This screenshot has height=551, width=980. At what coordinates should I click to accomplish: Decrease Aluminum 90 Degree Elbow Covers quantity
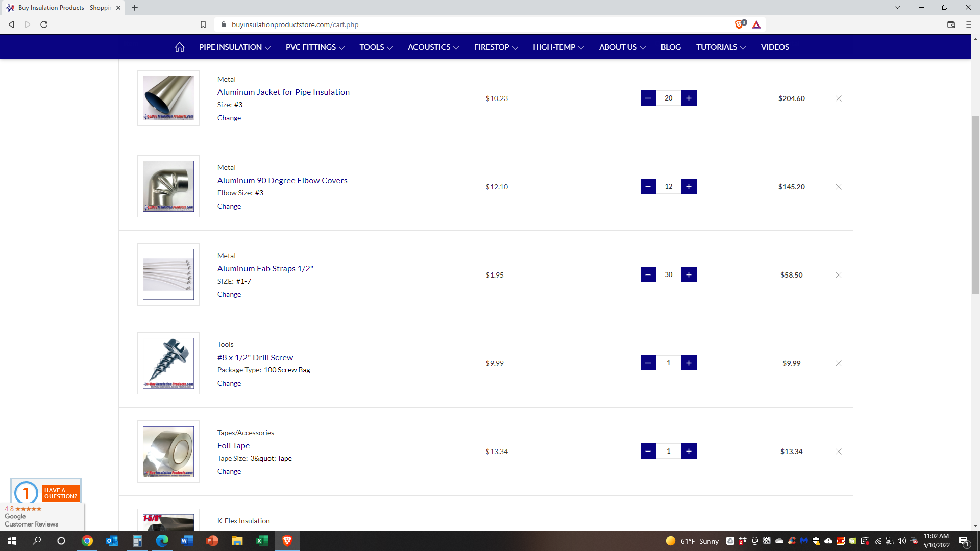tap(648, 186)
